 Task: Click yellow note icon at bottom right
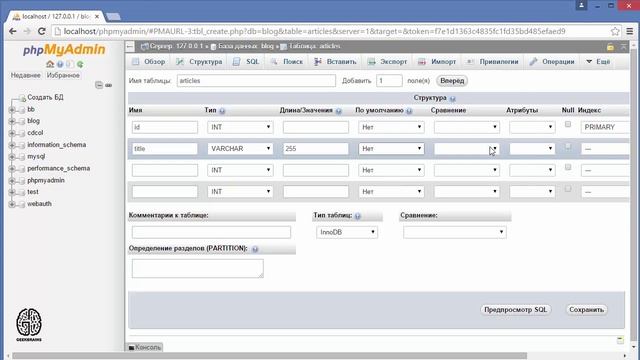pyautogui.click(x=620, y=340)
